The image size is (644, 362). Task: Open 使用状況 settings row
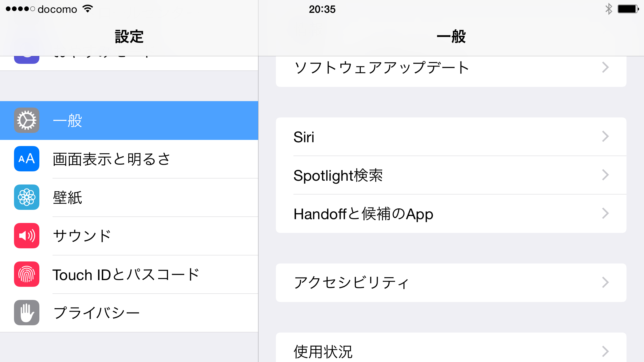coord(323,351)
